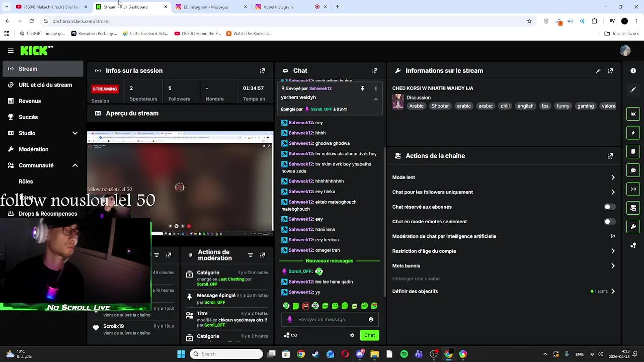This screenshot has height=362, width=644.
Task: Click the pencil edit icon in right sidebar
Action: [x=633, y=89]
